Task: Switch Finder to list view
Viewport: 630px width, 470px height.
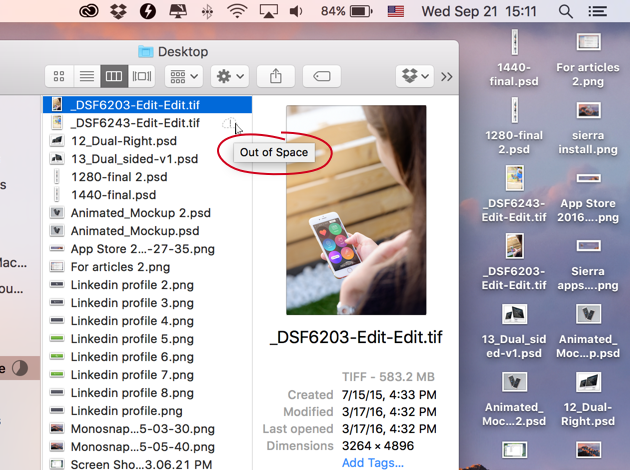Action: pos(87,76)
